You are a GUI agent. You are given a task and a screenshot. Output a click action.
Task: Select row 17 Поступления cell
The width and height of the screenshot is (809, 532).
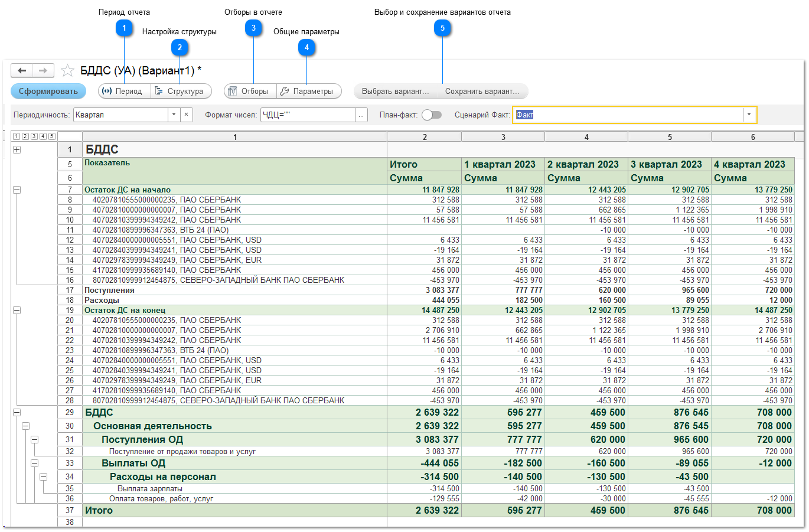[x=234, y=290]
